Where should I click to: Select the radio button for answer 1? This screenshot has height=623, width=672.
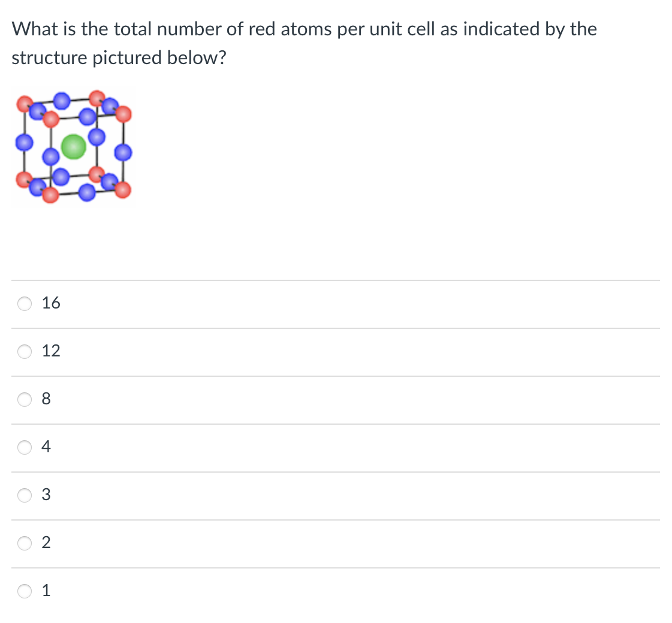(x=24, y=591)
